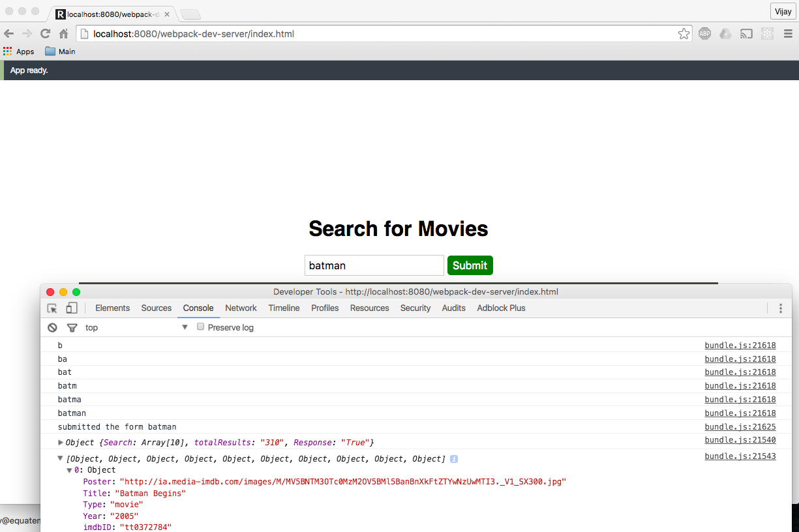Image resolution: width=799 pixels, height=532 pixels.
Task: Expand the logged Object with Search array
Action: [x=61, y=443]
